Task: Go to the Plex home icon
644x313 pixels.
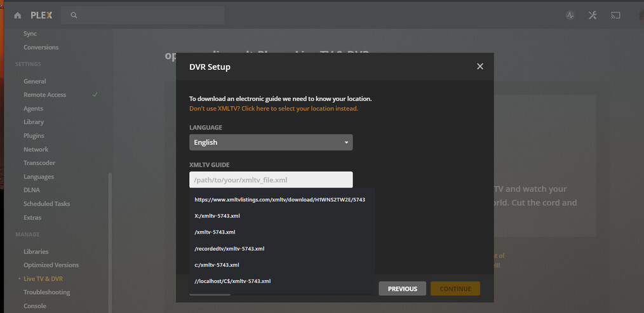Action: [18, 16]
